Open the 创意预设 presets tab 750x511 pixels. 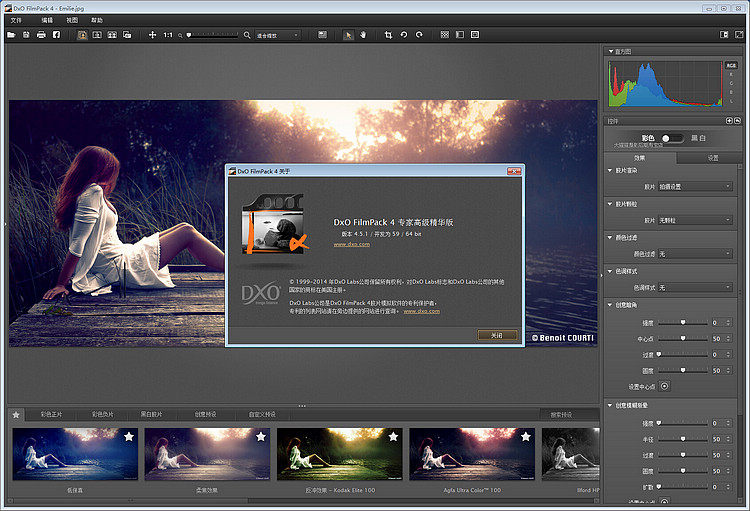point(205,414)
